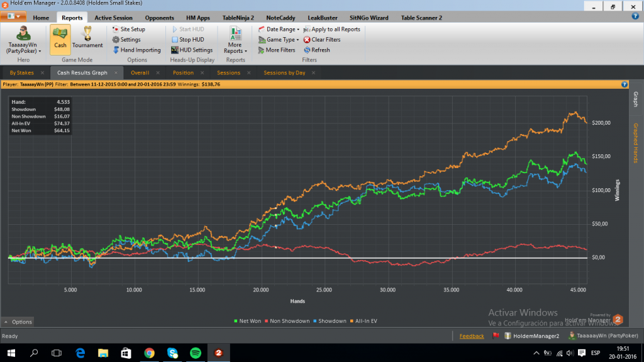Switch to the Opponents ribbon tab
This screenshot has width=644, height=362.
tap(160, 18)
